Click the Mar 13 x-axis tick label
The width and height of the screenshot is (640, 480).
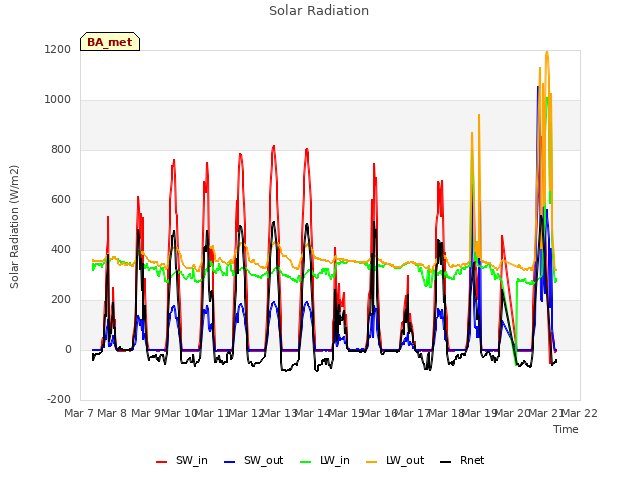(x=279, y=413)
